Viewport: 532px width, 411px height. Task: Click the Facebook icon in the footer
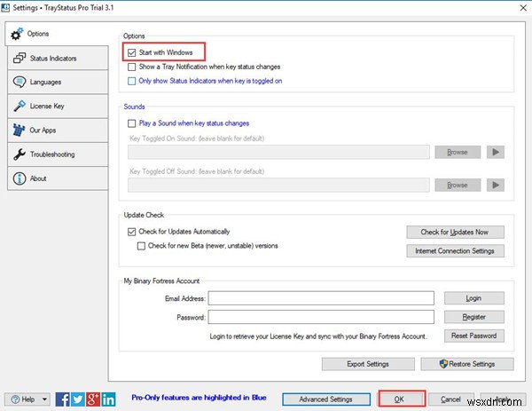pyautogui.click(x=62, y=399)
